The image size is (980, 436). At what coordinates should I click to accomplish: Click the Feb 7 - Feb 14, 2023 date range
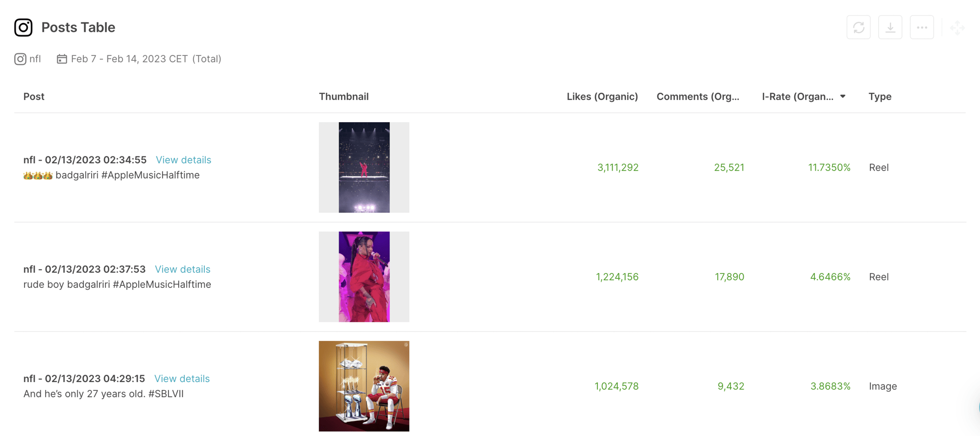click(129, 59)
